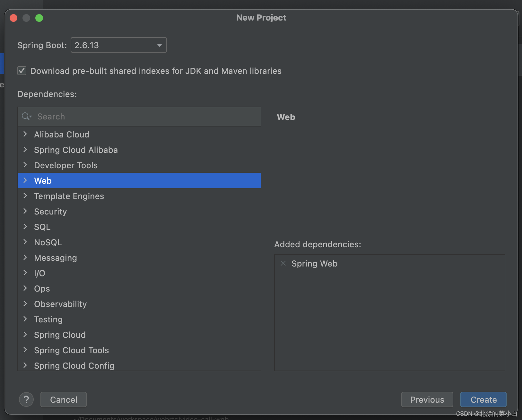This screenshot has width=522, height=420.
Task: Toggle download pre-built shared indexes checkbox
Action: coord(22,71)
